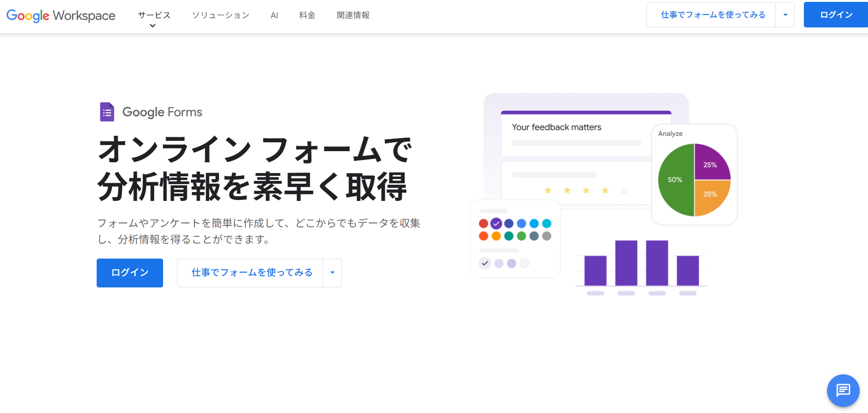The height and width of the screenshot is (413, 868).
Task: Open the AI menu item
Action: [274, 15]
